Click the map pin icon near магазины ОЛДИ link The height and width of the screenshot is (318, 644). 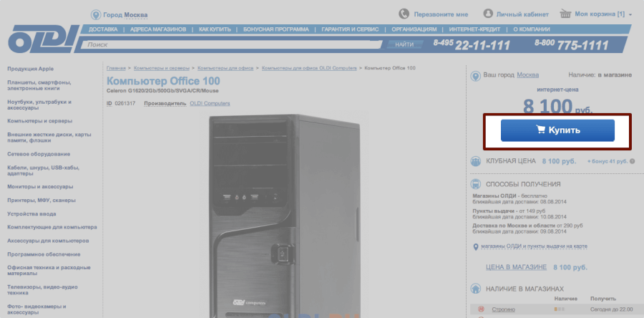[477, 247]
